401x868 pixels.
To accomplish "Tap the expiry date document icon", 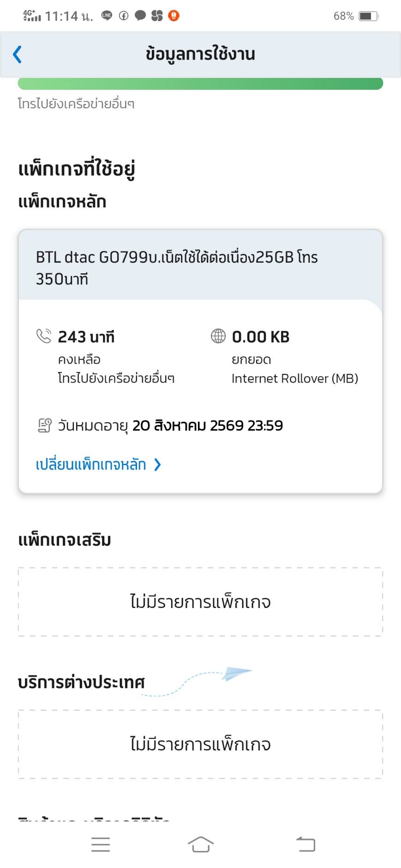I will (45, 425).
